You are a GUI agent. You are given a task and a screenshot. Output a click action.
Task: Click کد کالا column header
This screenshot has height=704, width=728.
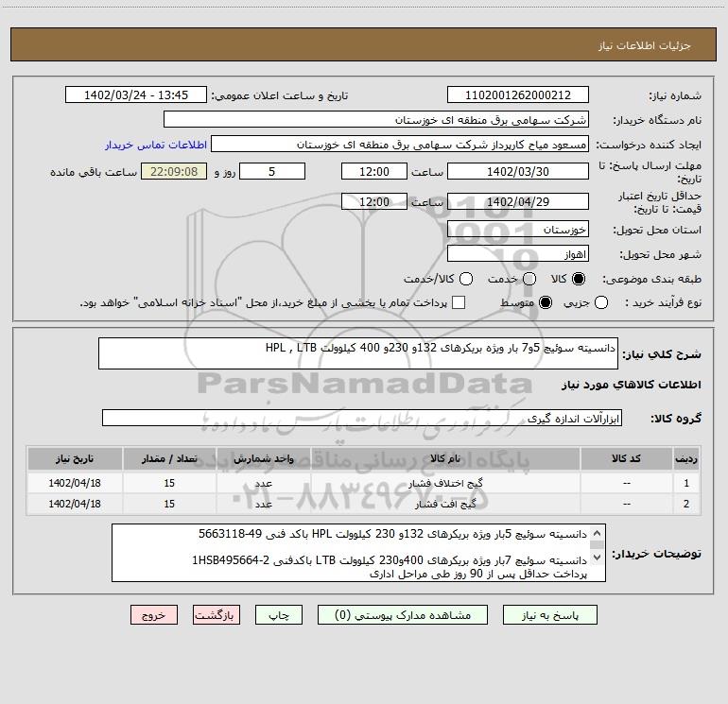click(626, 459)
